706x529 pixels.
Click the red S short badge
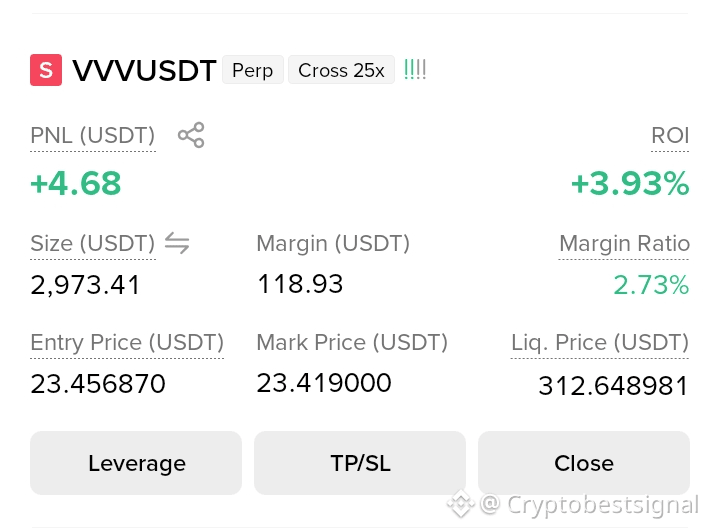(46, 70)
